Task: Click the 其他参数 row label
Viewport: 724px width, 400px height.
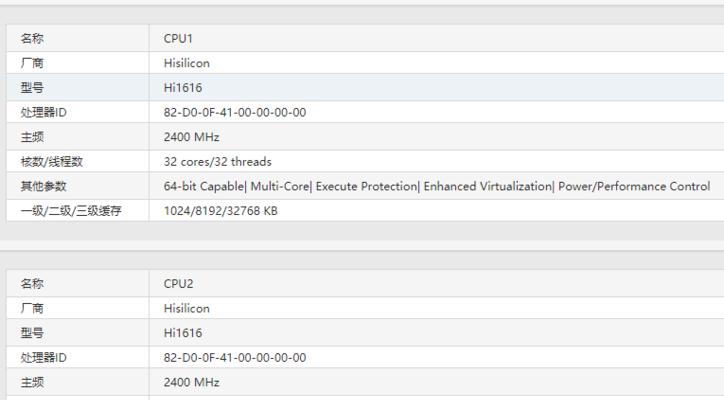Action: (43, 186)
